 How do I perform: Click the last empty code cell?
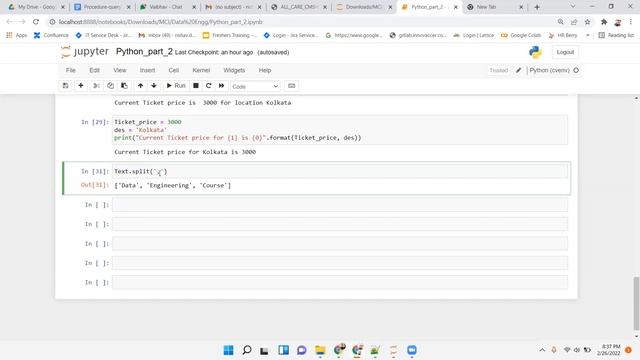tap(340, 282)
